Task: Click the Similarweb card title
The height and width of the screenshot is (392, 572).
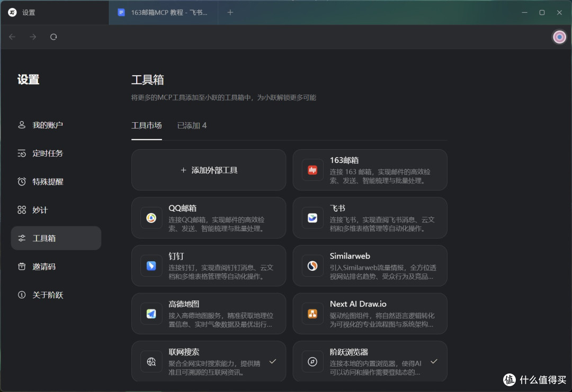Action: pyautogui.click(x=350, y=256)
